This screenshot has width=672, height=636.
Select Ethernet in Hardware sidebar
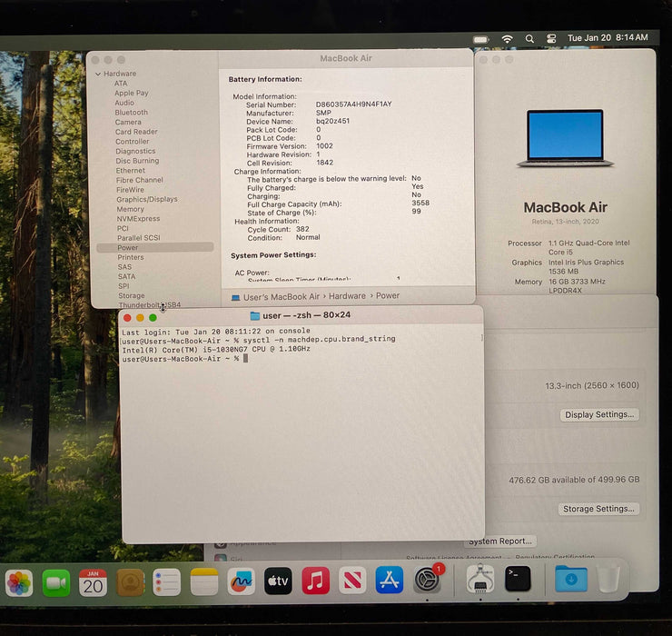pyautogui.click(x=130, y=170)
